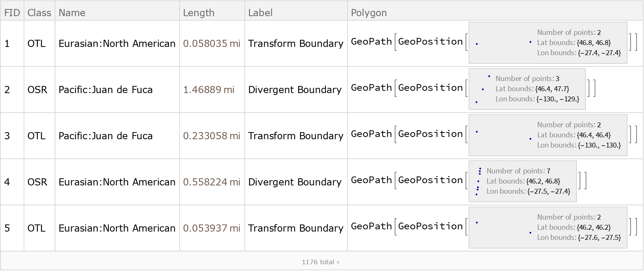This screenshot has height=271, width=644.
Task: Expand the '1176 total' rows link
Action: 321,262
